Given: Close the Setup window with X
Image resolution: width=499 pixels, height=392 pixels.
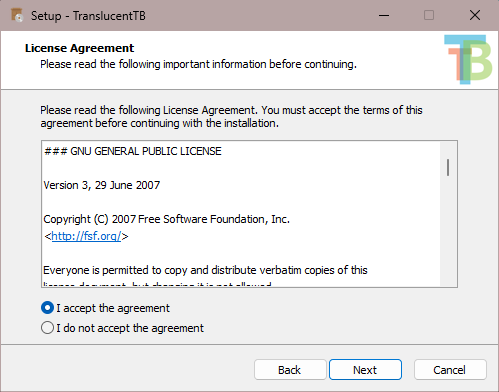Looking at the screenshot, I should (475, 15).
